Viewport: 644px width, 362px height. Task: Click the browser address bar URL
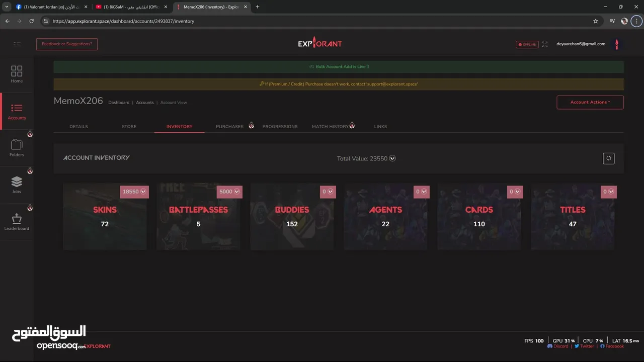[x=123, y=21]
